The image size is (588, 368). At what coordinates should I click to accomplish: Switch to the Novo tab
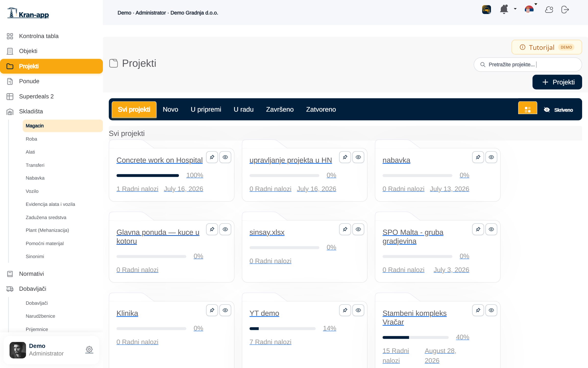(171, 109)
